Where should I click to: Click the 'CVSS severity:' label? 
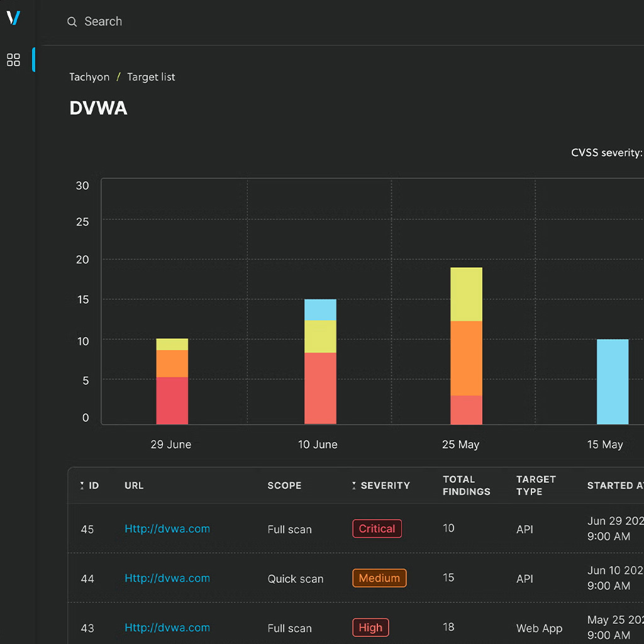607,153
